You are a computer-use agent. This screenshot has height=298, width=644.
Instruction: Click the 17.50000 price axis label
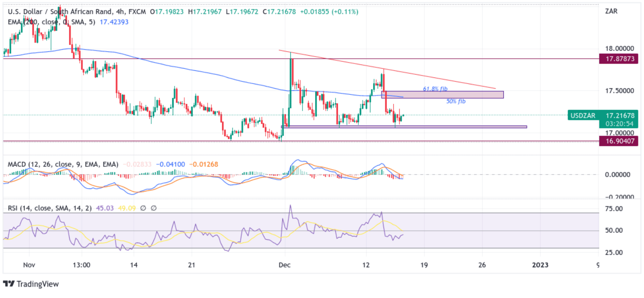coord(619,91)
